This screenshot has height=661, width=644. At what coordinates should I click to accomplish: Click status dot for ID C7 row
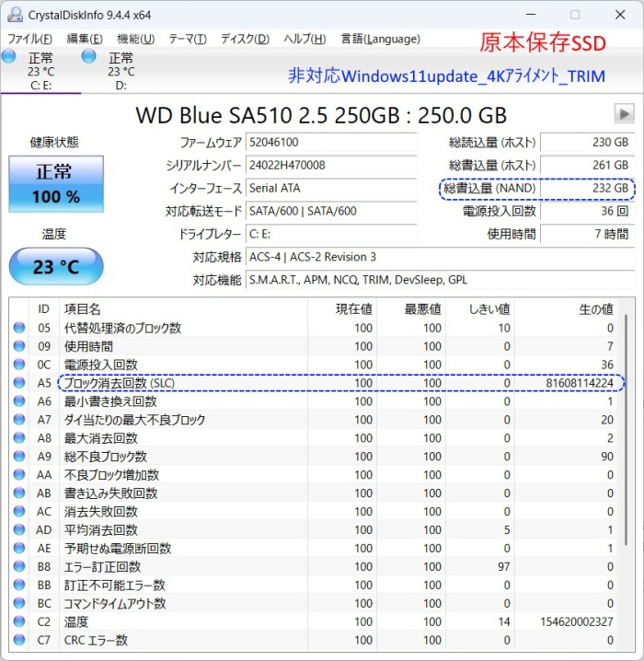[x=19, y=640]
